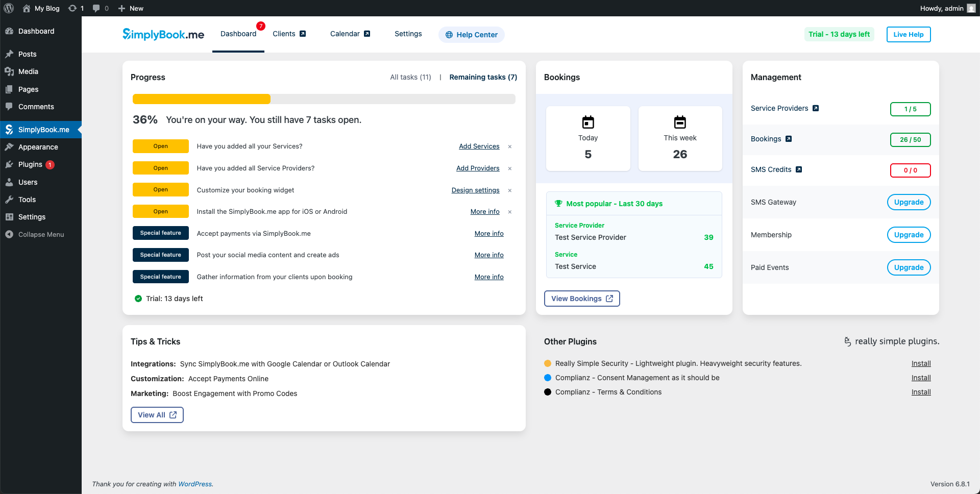Click the 1 / 5 service providers counter
The width and height of the screenshot is (980, 494).
pos(911,109)
